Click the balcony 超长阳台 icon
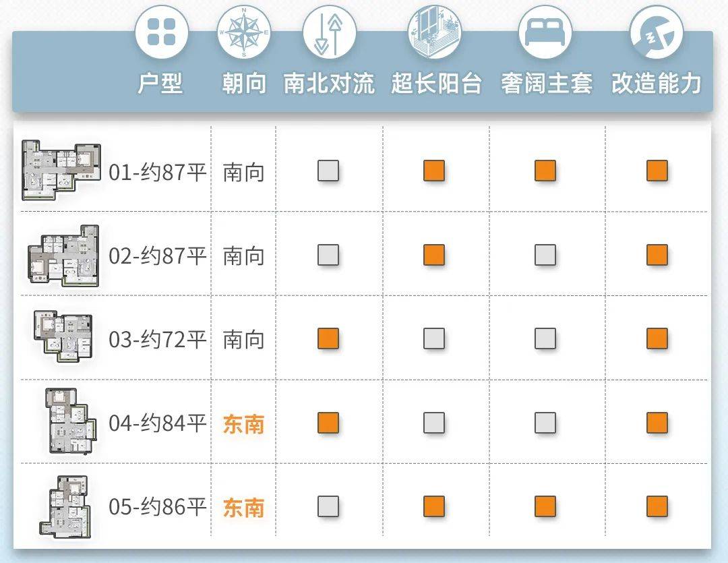 tap(435, 32)
